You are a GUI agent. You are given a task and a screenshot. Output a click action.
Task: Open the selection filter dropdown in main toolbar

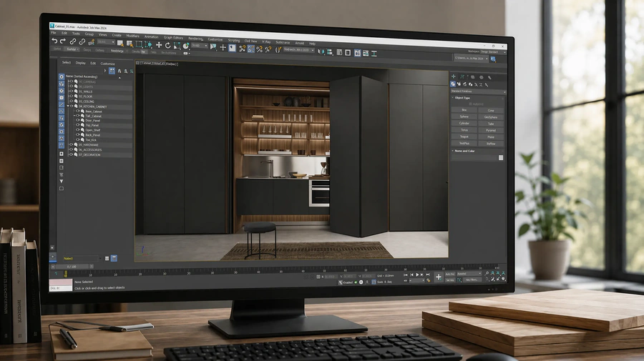(107, 42)
